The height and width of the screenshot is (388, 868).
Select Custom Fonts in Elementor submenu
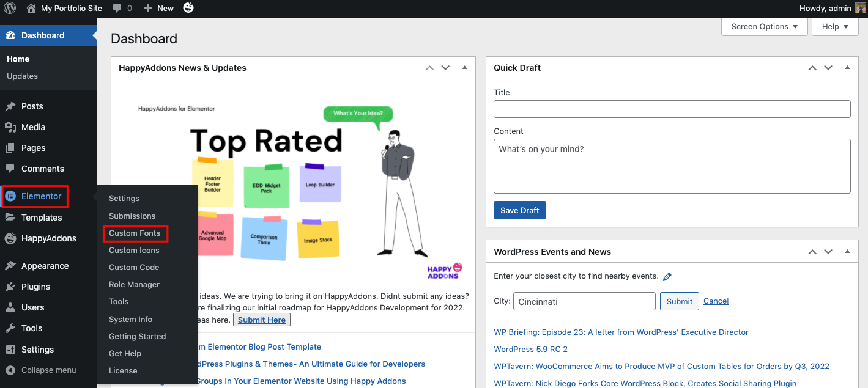(x=135, y=233)
